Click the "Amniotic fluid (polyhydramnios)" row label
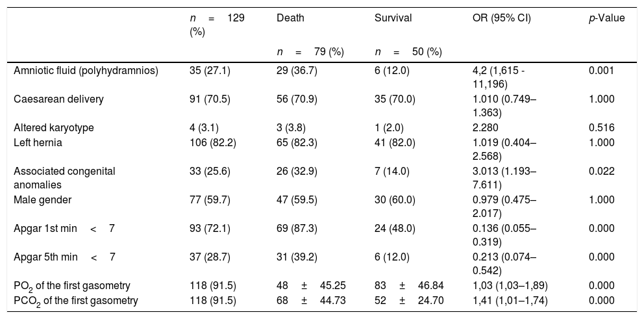The height and width of the screenshot is (319, 644). [86, 71]
